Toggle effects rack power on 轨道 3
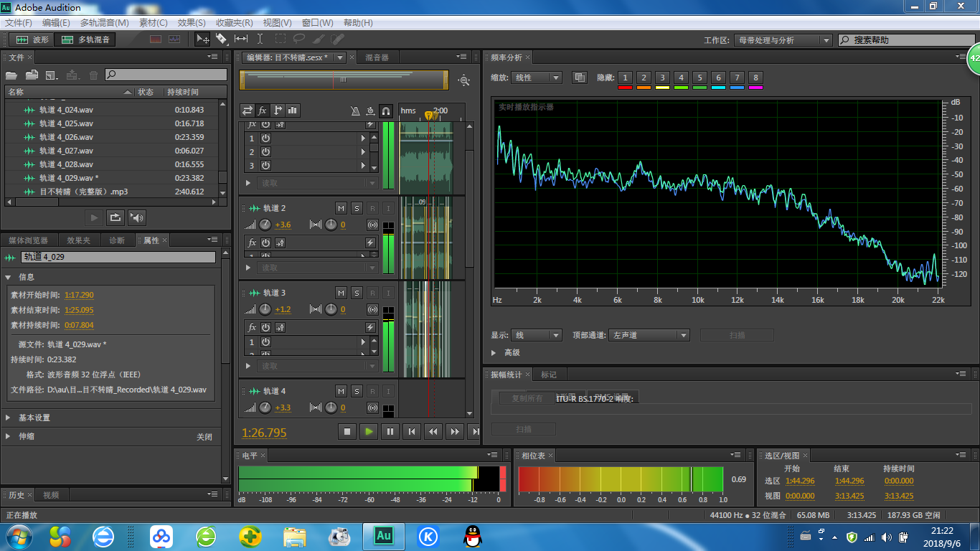The height and width of the screenshot is (551, 980). pyautogui.click(x=265, y=328)
